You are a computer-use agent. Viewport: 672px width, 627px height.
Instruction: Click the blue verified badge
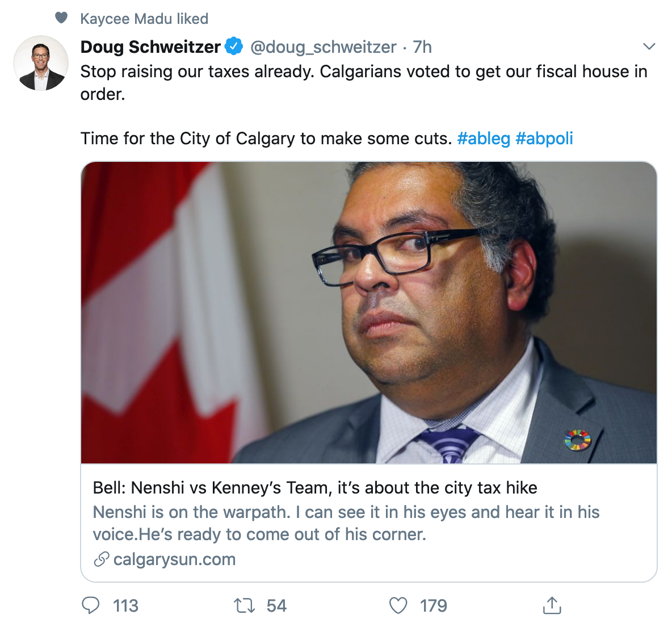234,47
